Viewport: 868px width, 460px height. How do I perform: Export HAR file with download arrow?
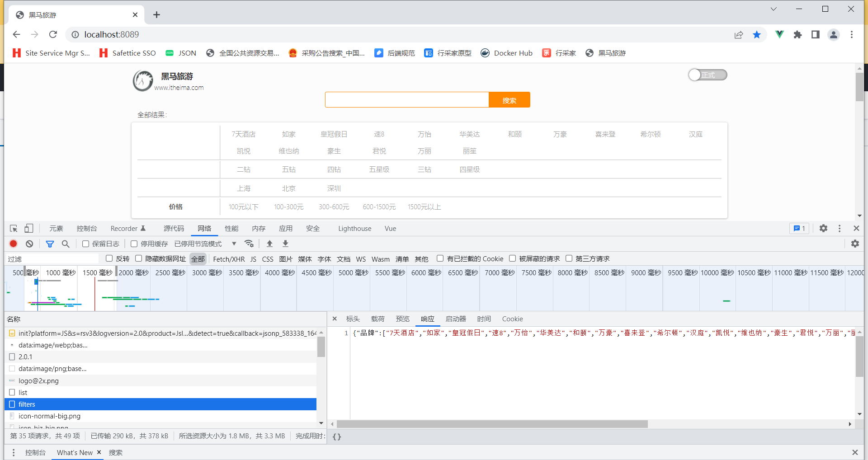tap(286, 244)
